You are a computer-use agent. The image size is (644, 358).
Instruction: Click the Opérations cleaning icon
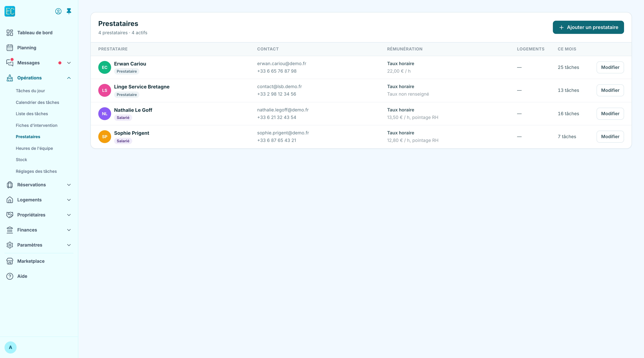10,78
